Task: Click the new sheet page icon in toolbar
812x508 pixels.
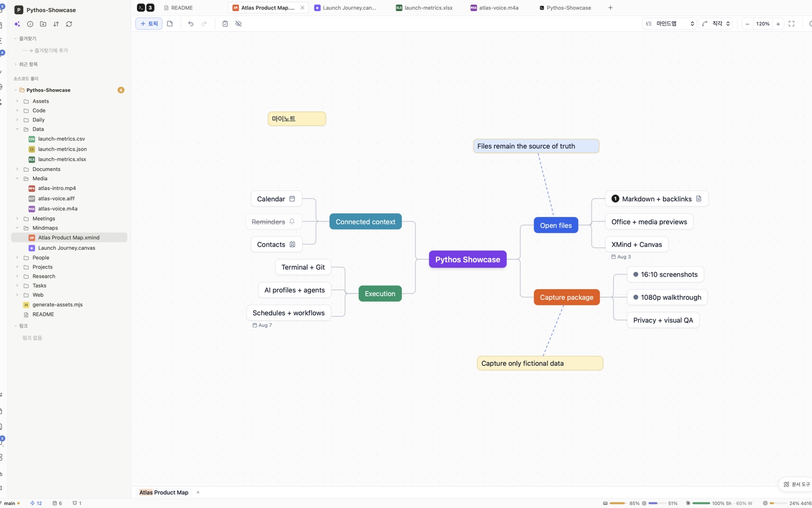Action: coord(170,24)
